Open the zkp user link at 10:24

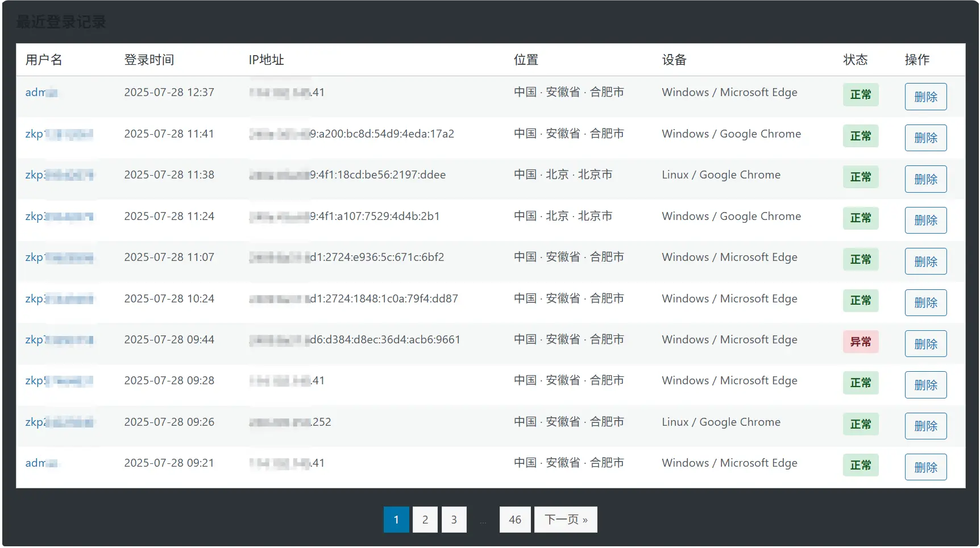[x=59, y=298]
